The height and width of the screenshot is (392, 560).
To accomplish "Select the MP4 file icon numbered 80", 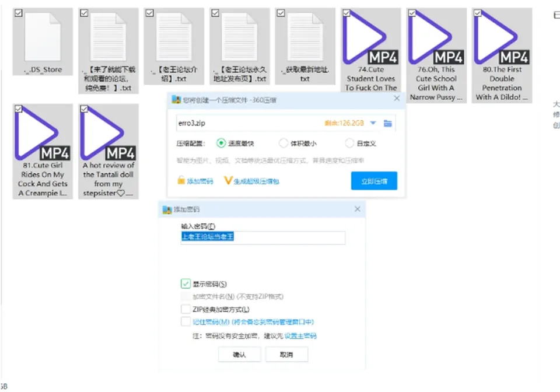I will [x=502, y=37].
